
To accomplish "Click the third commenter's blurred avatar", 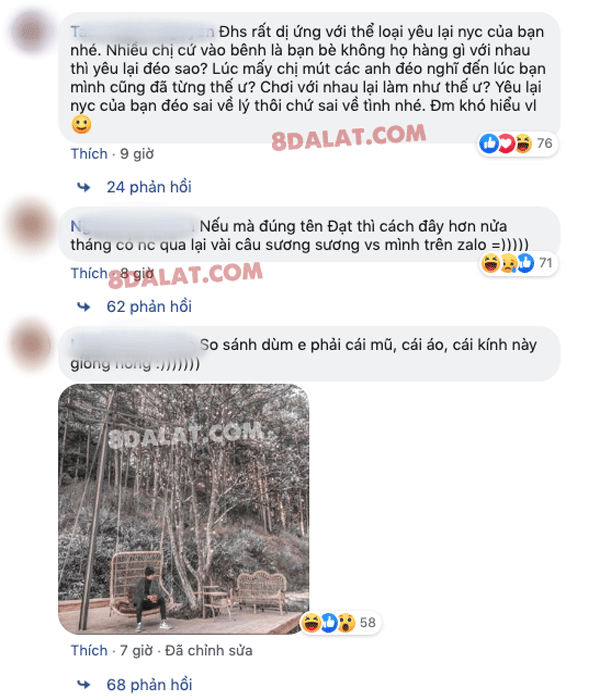I will click(x=31, y=345).
